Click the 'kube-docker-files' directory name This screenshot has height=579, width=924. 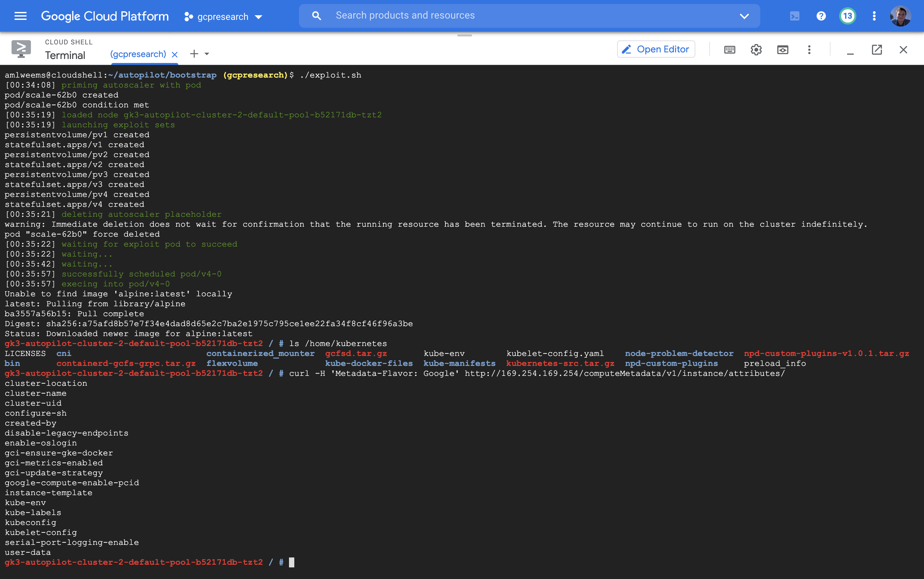[x=369, y=364]
